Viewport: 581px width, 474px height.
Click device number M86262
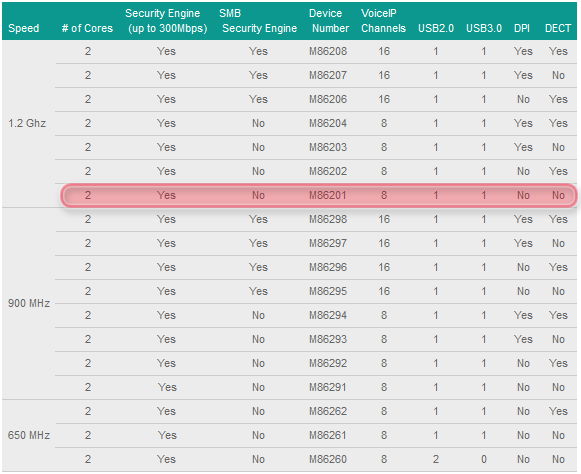coord(328,411)
